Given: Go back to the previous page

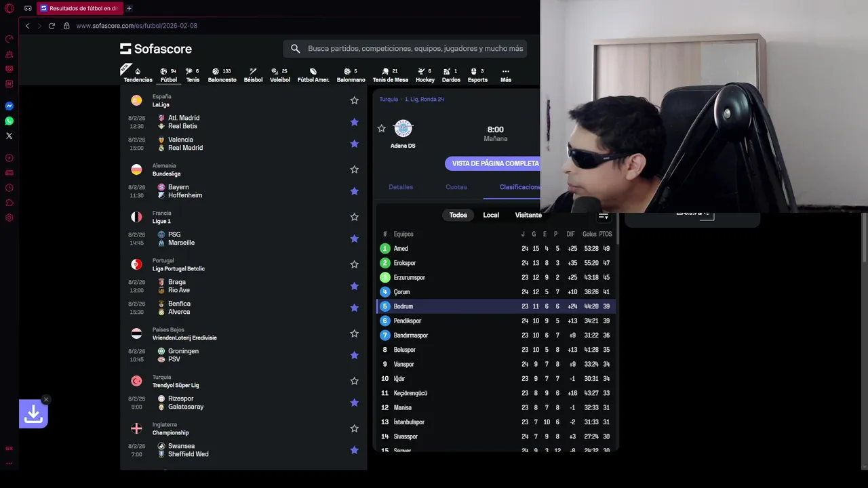Looking at the screenshot, I should (x=27, y=26).
